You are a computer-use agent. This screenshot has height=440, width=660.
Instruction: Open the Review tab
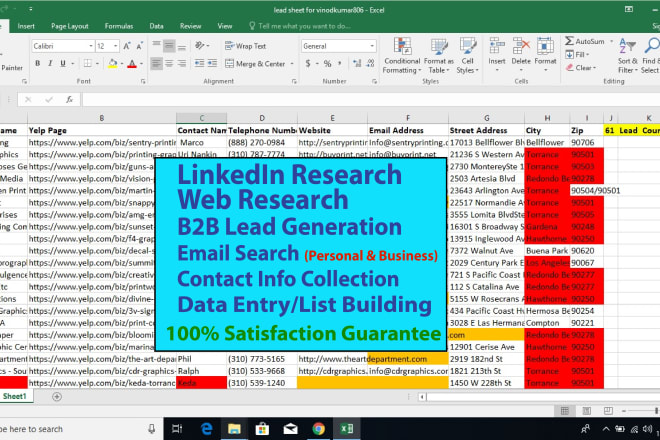[x=190, y=26]
